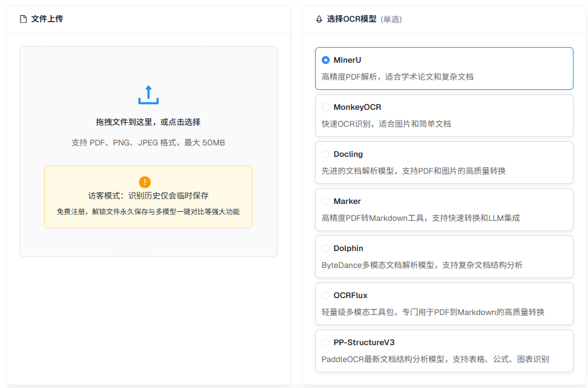Click the 选择OCR模型 panel title
The width and height of the screenshot is (588, 388).
[x=351, y=19]
